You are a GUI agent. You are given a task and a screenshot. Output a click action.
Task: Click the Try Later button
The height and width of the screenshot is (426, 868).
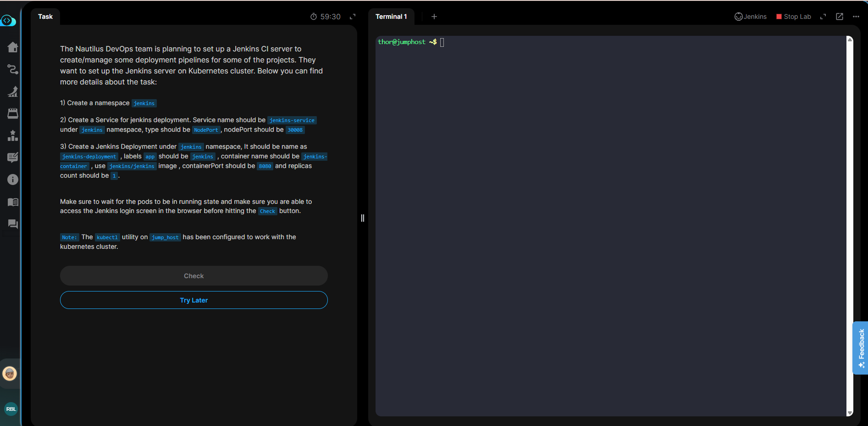(x=194, y=300)
